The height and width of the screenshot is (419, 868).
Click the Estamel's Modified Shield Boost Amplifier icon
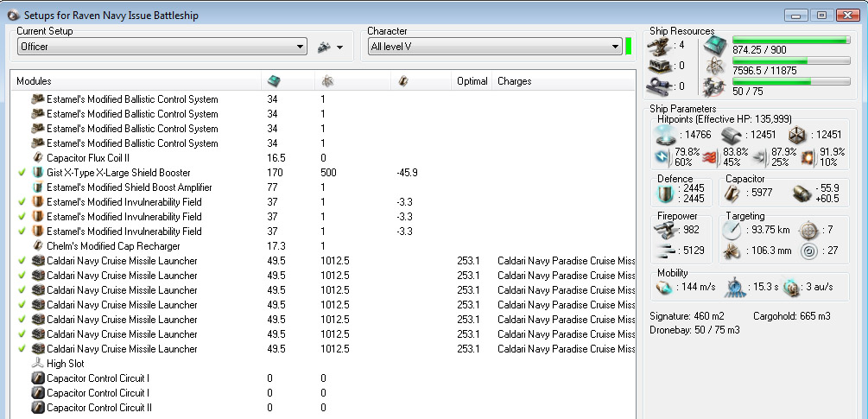pos(38,187)
